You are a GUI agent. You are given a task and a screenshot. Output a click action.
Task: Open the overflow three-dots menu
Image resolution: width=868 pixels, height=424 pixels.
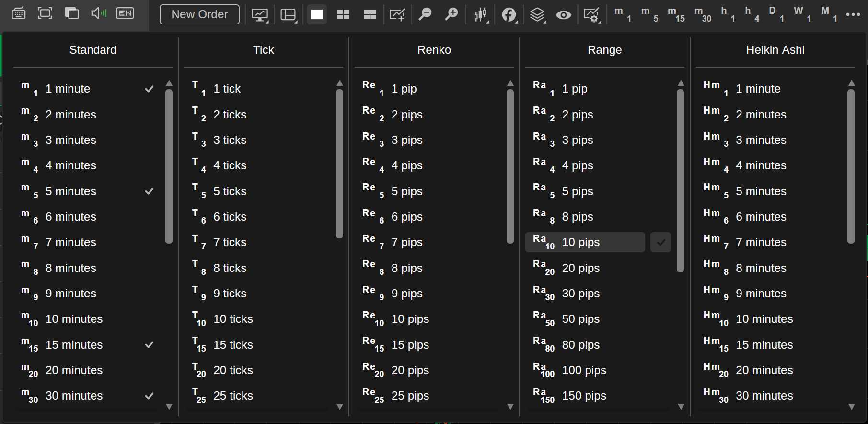(853, 14)
